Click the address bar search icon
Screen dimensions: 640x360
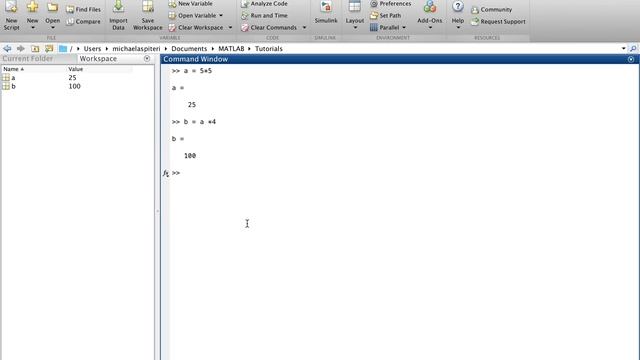(633, 49)
